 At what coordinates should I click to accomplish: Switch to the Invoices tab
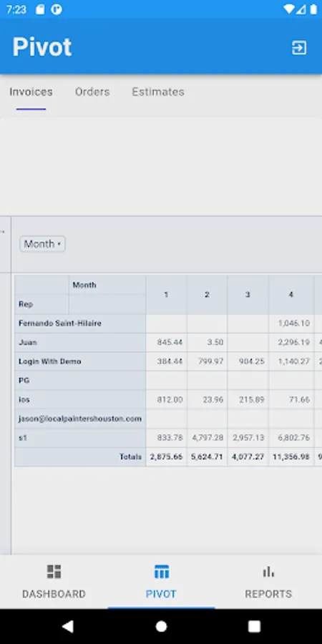(31, 92)
